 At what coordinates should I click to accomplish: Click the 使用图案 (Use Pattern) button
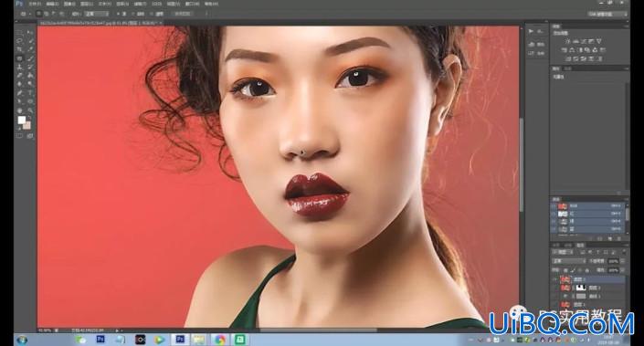click(x=182, y=14)
